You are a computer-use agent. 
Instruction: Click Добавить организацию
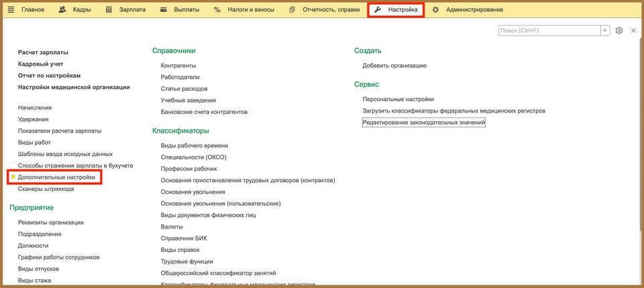[x=394, y=66]
